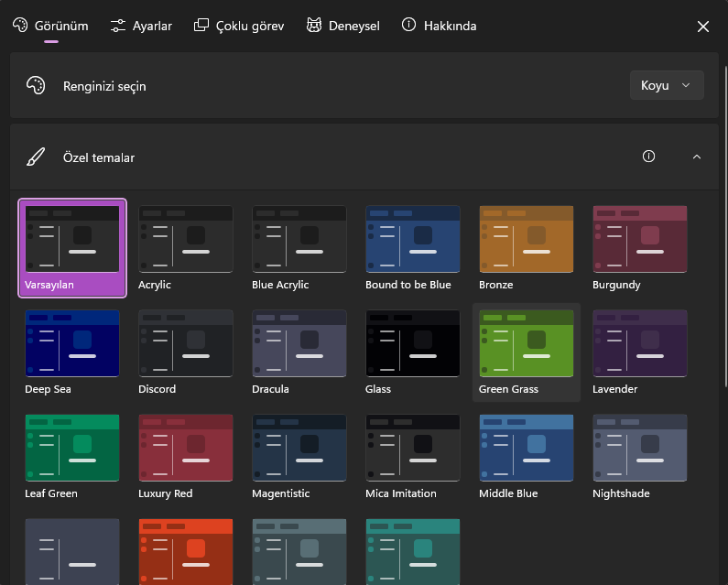Image resolution: width=728 pixels, height=585 pixels.
Task: Apply the Middle Blue theme
Action: point(526,458)
